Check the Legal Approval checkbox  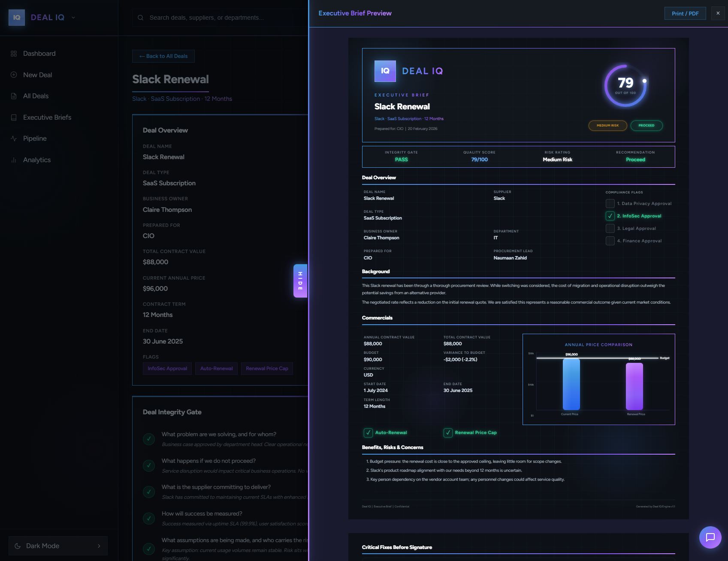tap(610, 229)
